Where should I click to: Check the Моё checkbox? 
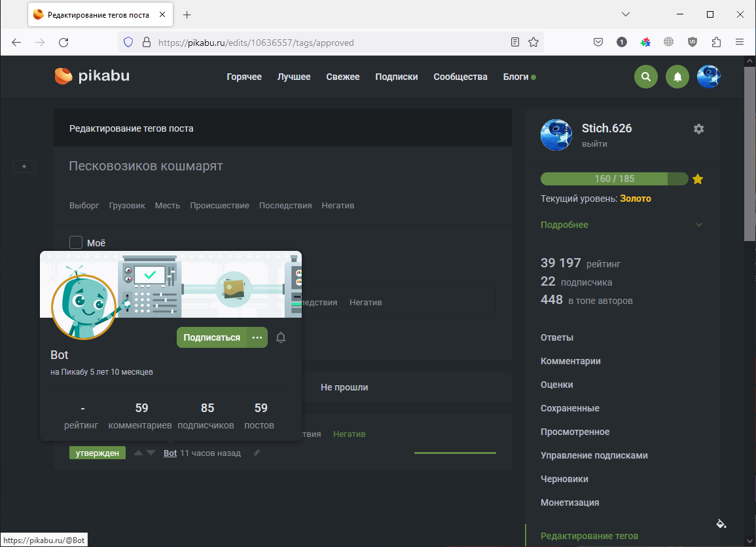[76, 243]
